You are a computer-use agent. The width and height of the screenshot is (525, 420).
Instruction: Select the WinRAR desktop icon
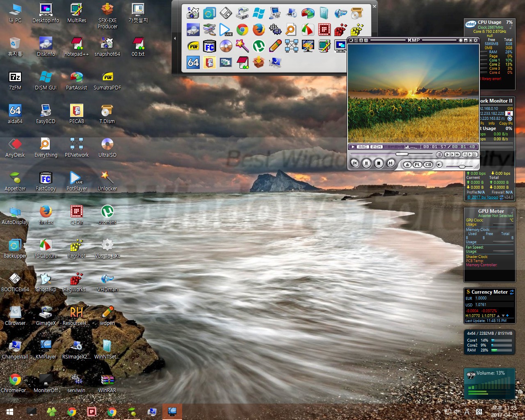[107, 383]
